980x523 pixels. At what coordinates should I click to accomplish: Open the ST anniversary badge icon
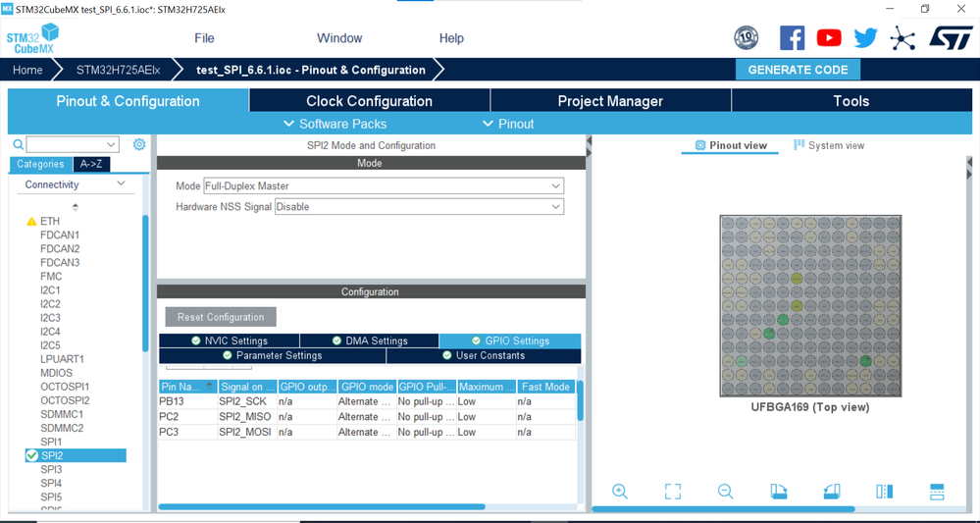(746, 38)
